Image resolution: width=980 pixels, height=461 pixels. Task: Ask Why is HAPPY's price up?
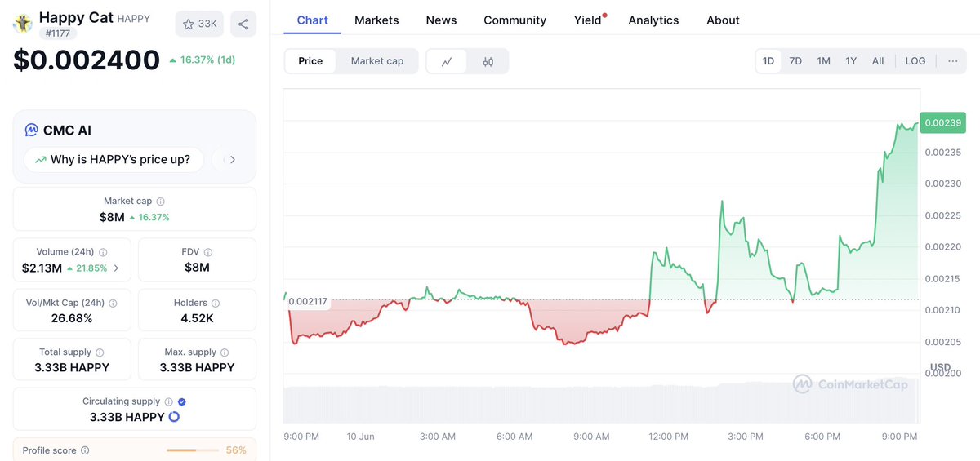point(113,159)
